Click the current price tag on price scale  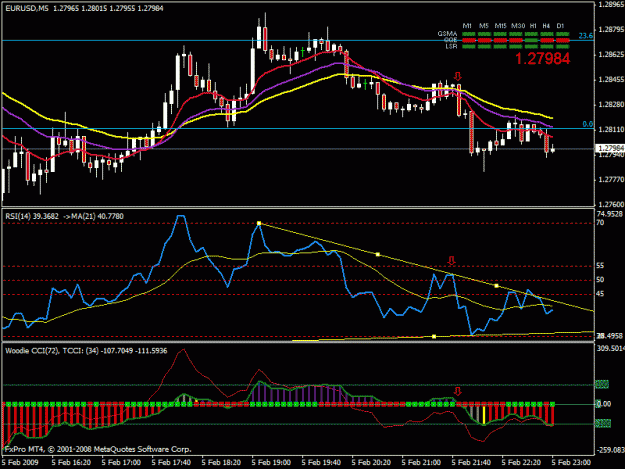click(x=610, y=148)
